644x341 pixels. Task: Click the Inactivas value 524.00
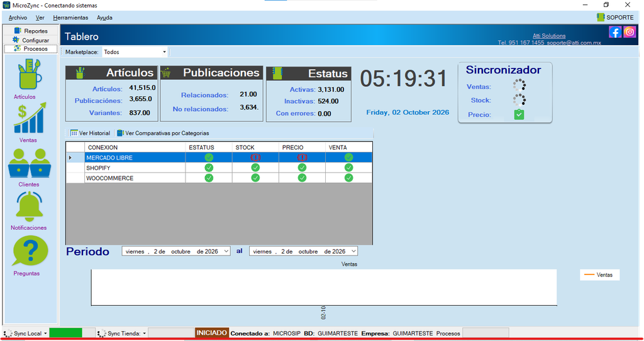point(328,101)
